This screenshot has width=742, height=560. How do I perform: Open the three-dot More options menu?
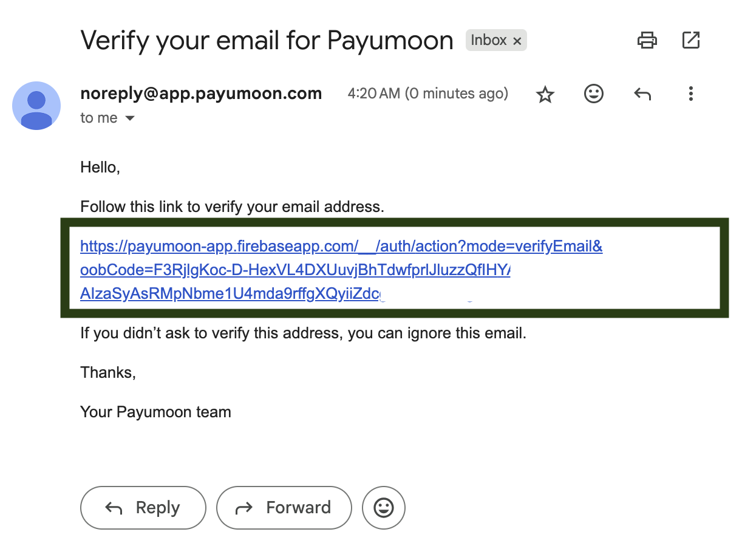(x=690, y=94)
